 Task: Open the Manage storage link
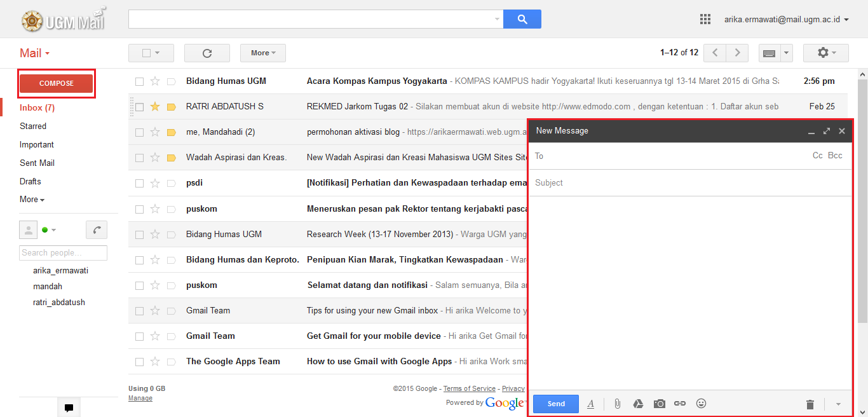coord(140,398)
